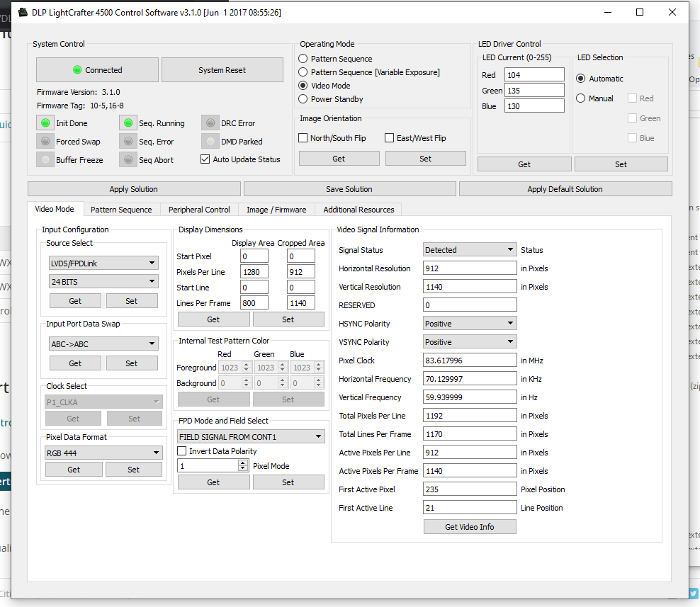
Task: Click the Seq. Running status indicator
Action: tap(128, 123)
